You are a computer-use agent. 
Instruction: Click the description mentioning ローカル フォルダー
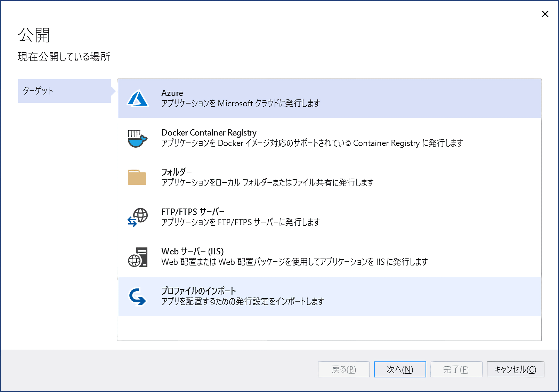coord(267,183)
